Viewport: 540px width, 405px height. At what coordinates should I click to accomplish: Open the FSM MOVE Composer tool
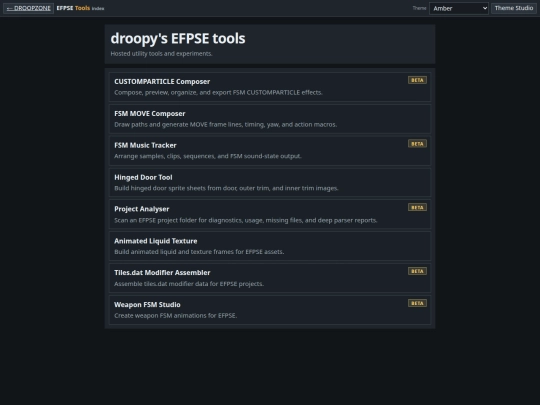[x=270, y=119]
